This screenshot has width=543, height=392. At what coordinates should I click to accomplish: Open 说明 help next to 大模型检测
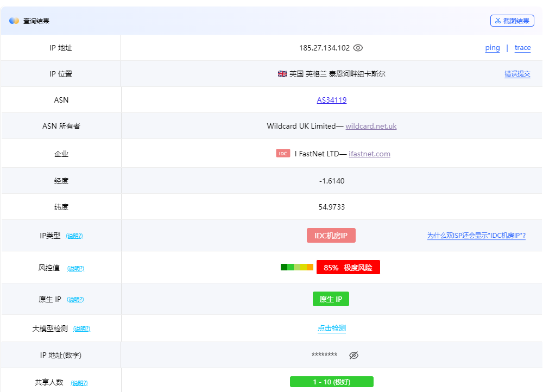point(81,329)
